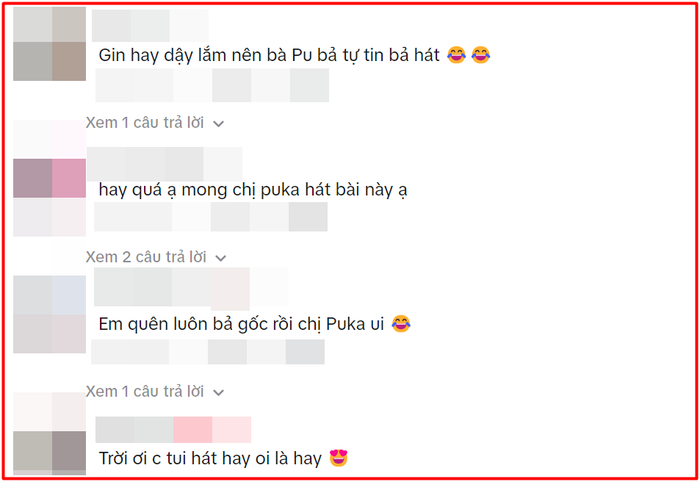Click second laughing emoji in Gin comment
Screen dimensions: 700x482
click(481, 55)
